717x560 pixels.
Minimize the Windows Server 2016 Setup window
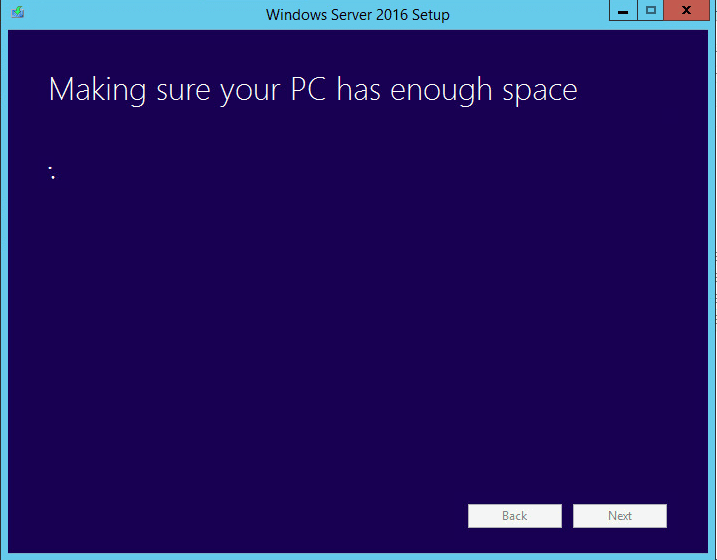[x=623, y=11]
